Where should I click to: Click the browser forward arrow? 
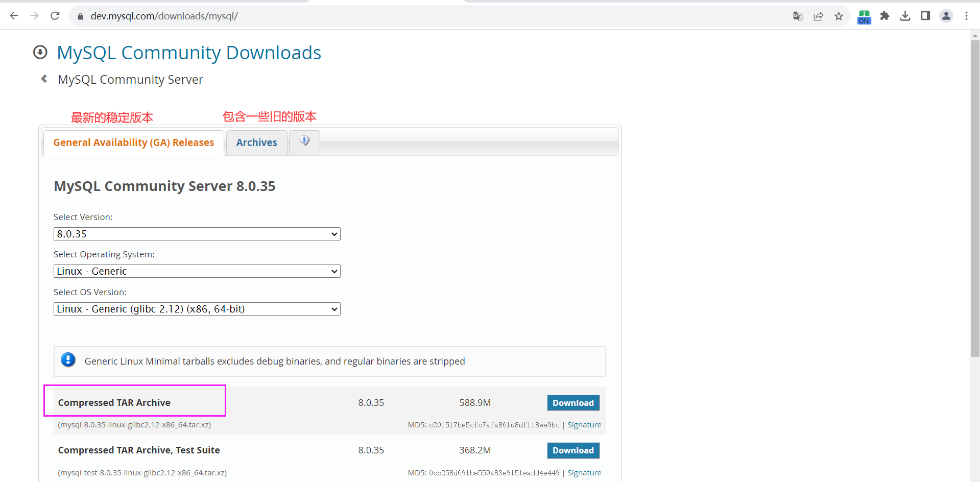(x=35, y=16)
